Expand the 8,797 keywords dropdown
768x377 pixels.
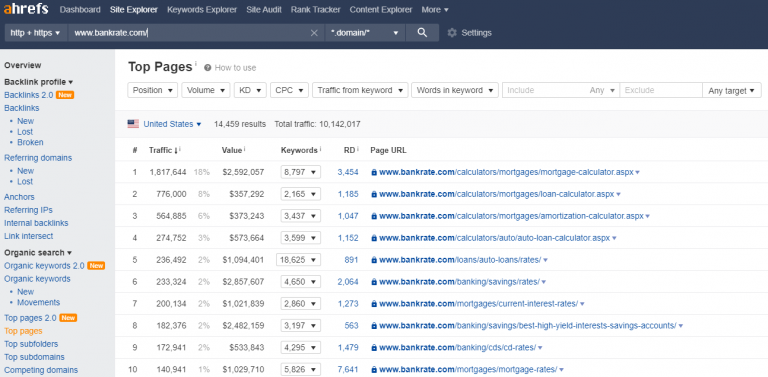(x=301, y=172)
